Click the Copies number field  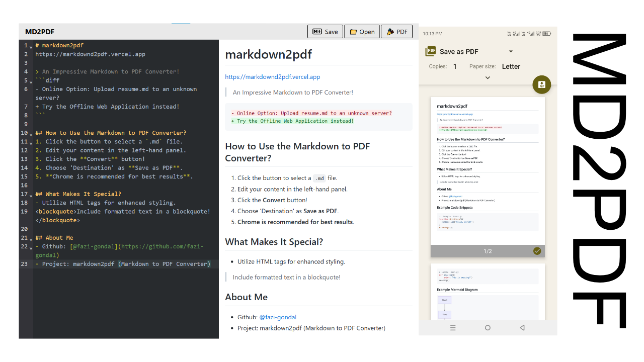click(x=455, y=66)
